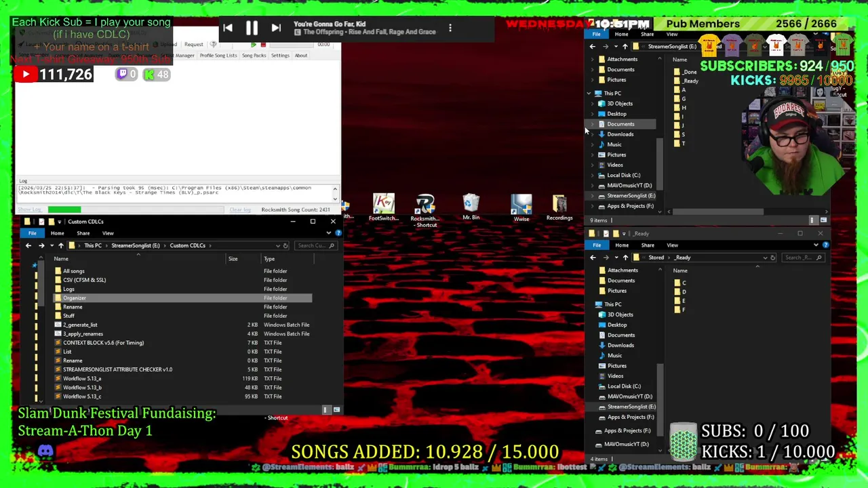
Task: Go back in StreamerSonglist (E:) window
Action: coord(593,47)
